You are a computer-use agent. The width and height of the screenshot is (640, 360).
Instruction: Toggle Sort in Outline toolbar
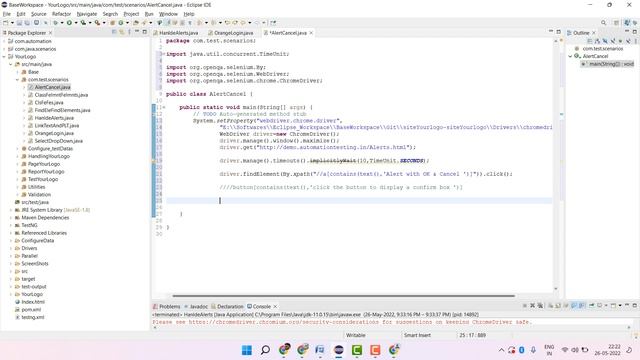tap(597, 41)
